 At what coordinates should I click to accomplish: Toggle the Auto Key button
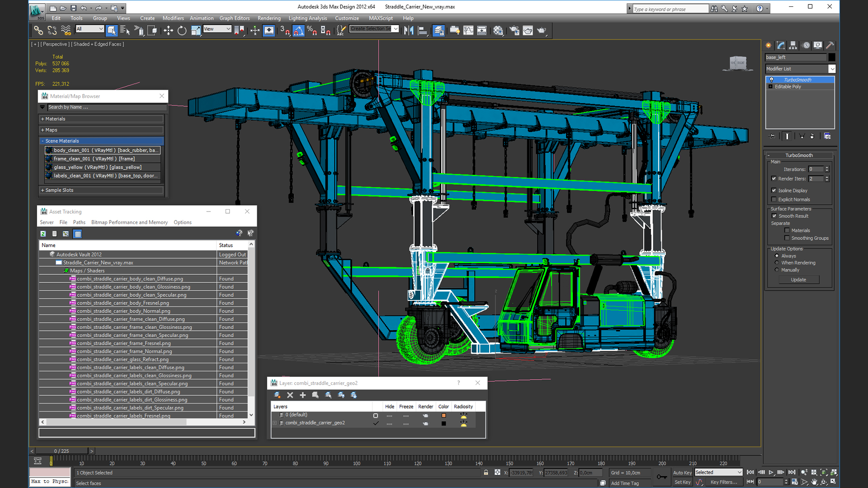[x=682, y=473]
